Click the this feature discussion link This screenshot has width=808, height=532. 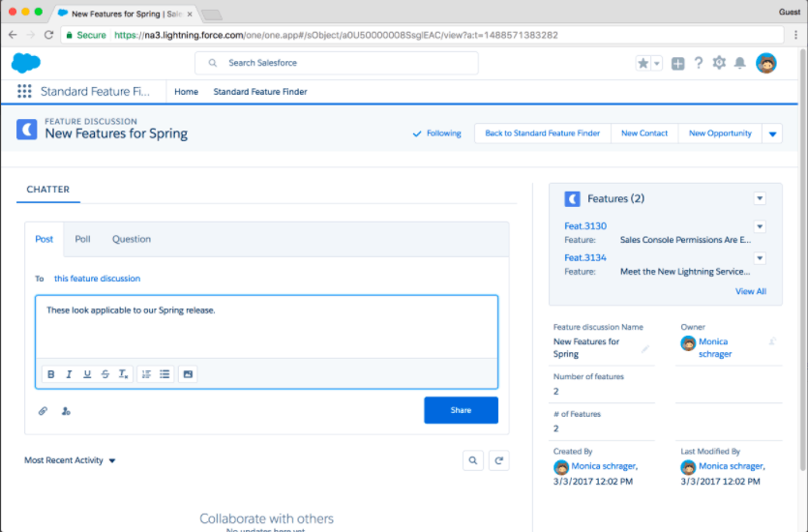coord(97,279)
